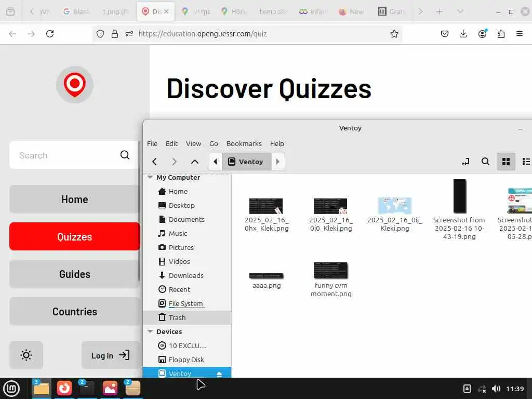This screenshot has width=532, height=399.
Task: Open the File menu in Ventoy window
Action: [x=152, y=143]
